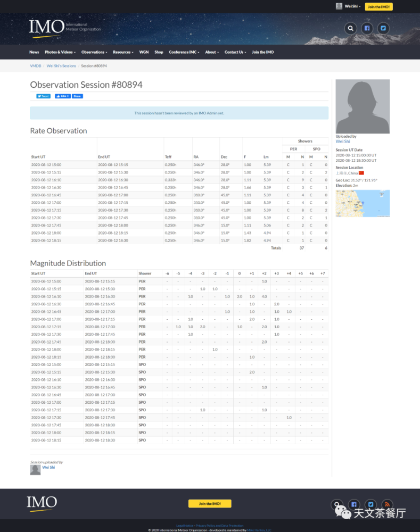The width and height of the screenshot is (420, 532).
Task: Click the Elevation: 2m text
Action: pos(347,185)
